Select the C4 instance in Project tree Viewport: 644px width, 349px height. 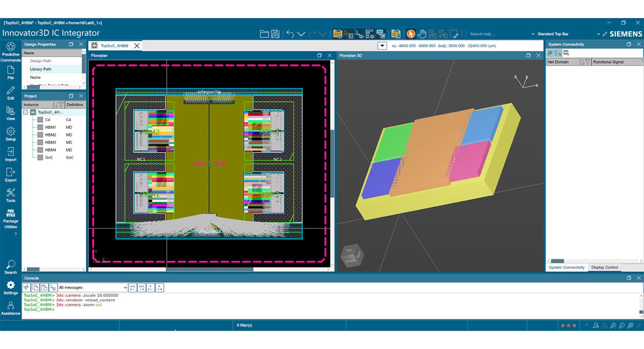pos(53,120)
